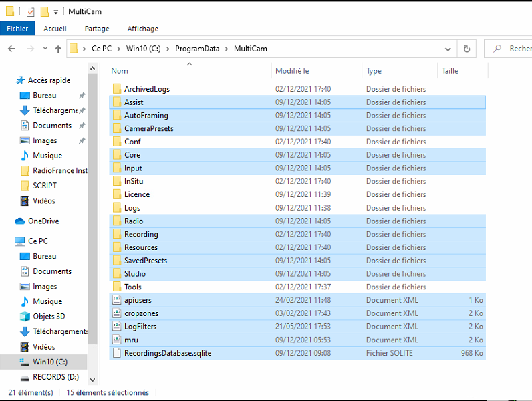Expand the chevron after ProgramData in path
This screenshot has width=532, height=401.
click(x=227, y=49)
